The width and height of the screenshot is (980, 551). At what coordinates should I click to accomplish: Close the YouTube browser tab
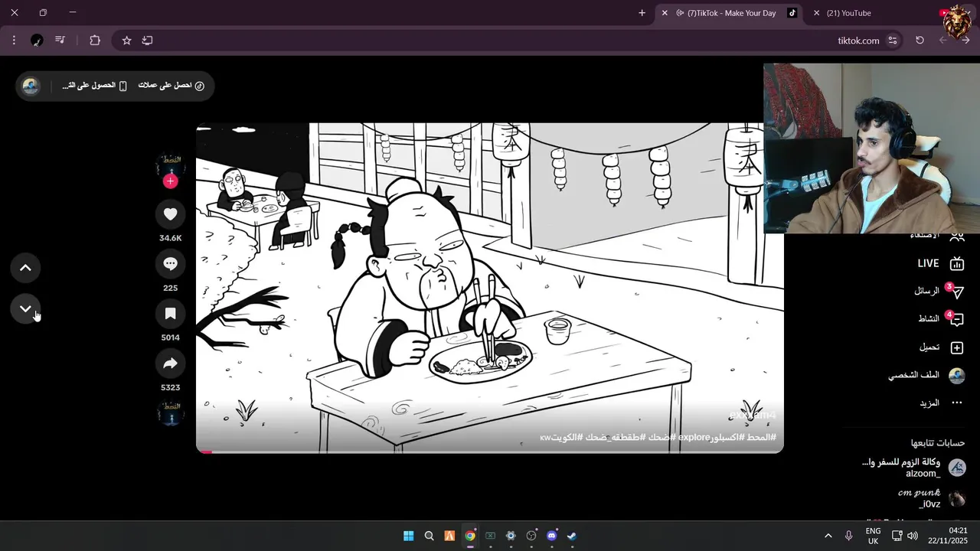click(x=817, y=13)
